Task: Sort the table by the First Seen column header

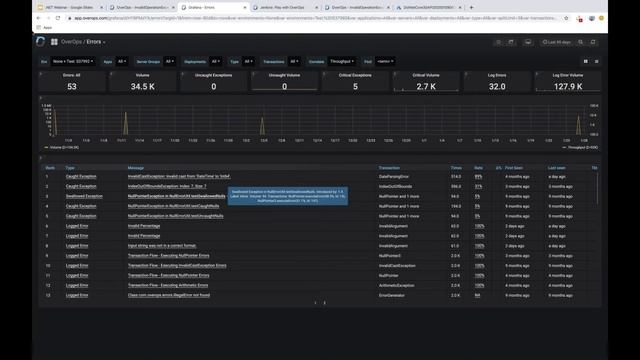Action: point(513,168)
